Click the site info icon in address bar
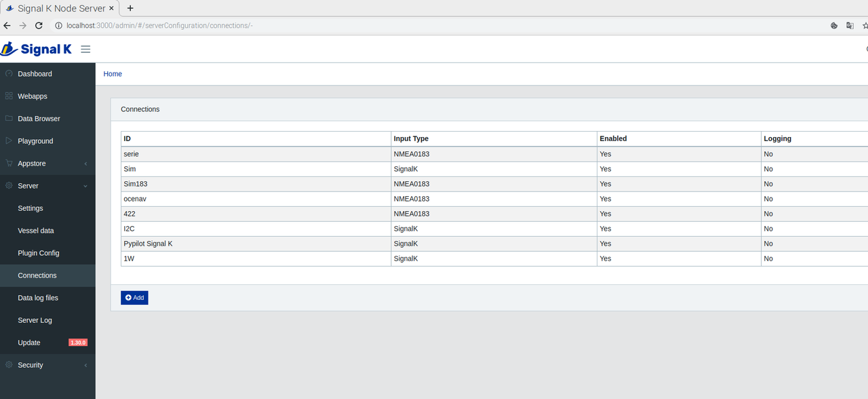The height and width of the screenshot is (399, 868). (58, 26)
